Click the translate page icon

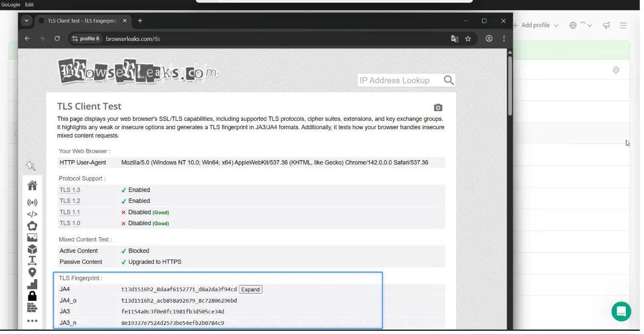point(455,39)
